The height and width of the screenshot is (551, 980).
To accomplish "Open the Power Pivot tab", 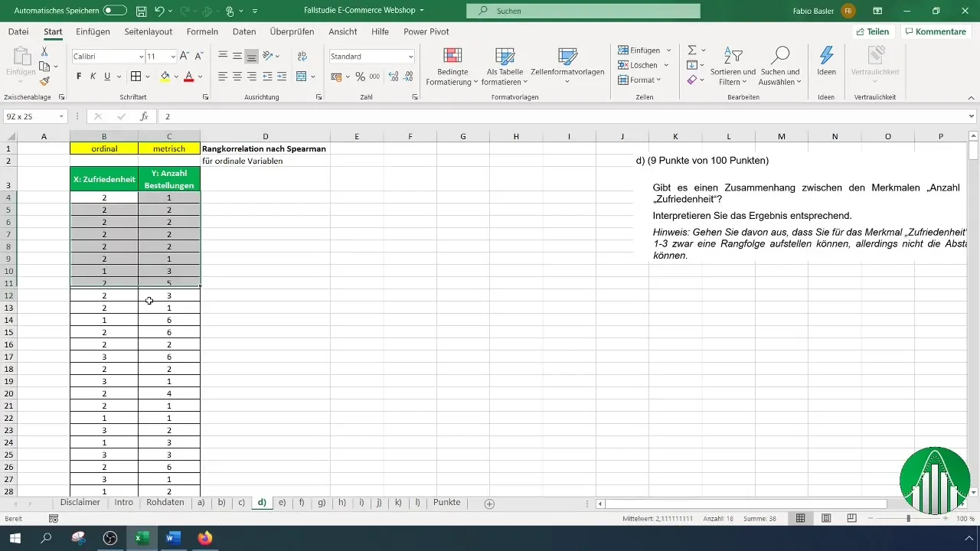I will pyautogui.click(x=426, y=31).
